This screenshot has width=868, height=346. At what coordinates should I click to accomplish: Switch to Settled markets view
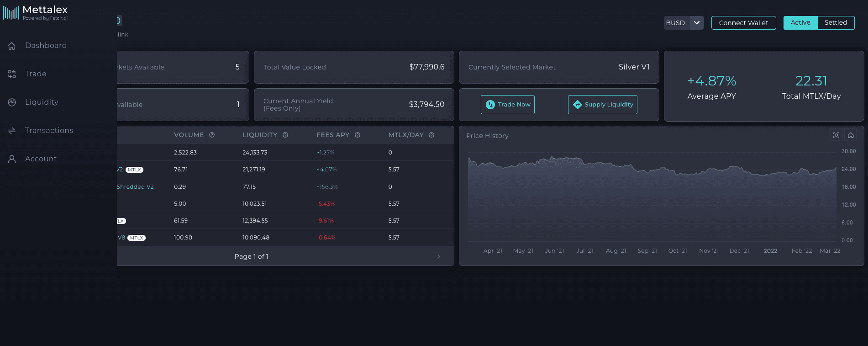[836, 23]
